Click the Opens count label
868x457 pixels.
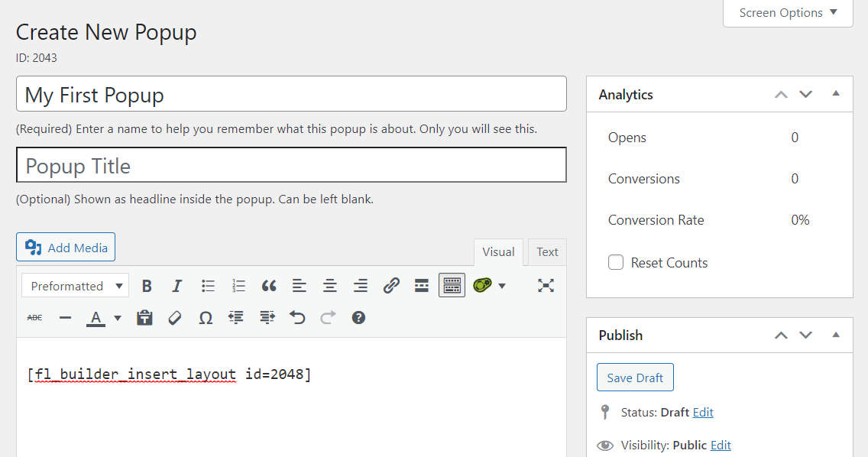point(627,138)
